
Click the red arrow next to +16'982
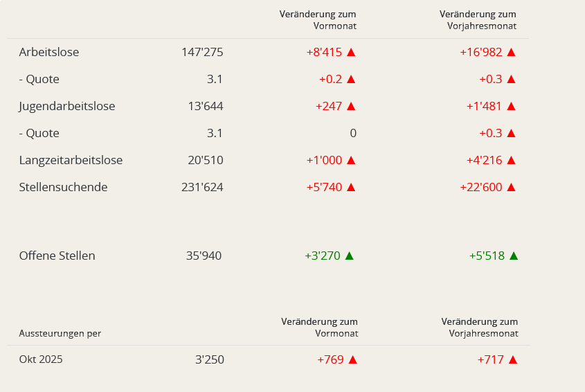point(512,52)
